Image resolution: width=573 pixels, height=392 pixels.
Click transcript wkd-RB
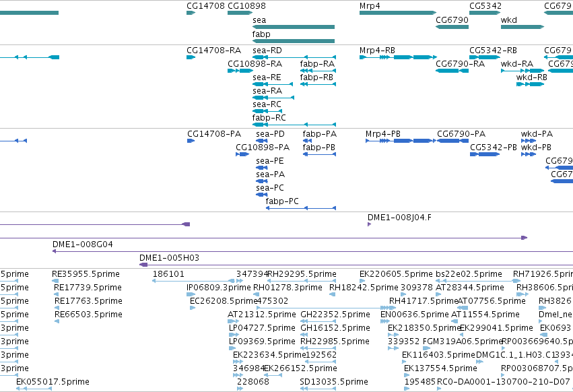point(531,84)
